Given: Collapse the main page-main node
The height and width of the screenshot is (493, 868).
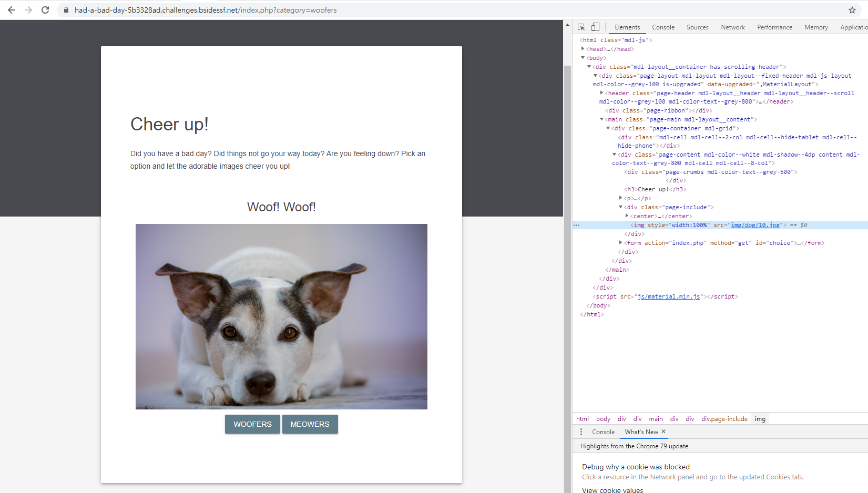Looking at the screenshot, I should (x=601, y=119).
